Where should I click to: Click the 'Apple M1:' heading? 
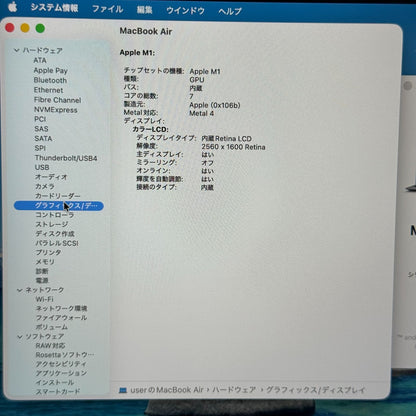pyautogui.click(x=137, y=53)
